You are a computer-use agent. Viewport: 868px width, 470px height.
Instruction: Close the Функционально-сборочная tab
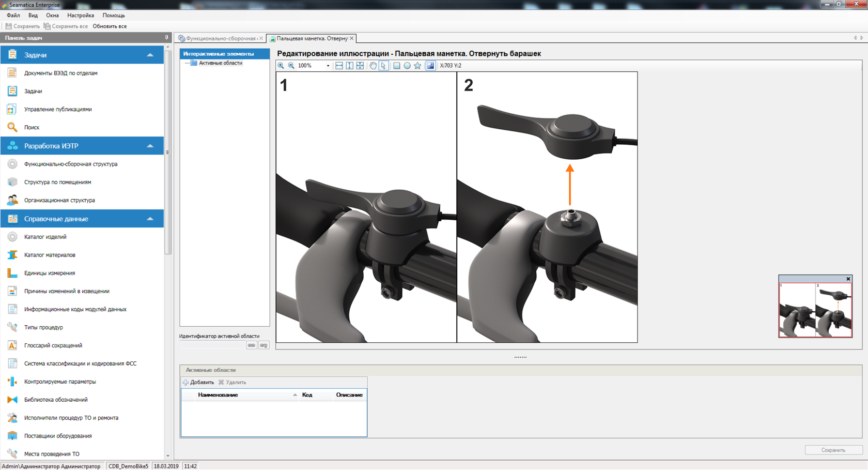click(x=261, y=38)
